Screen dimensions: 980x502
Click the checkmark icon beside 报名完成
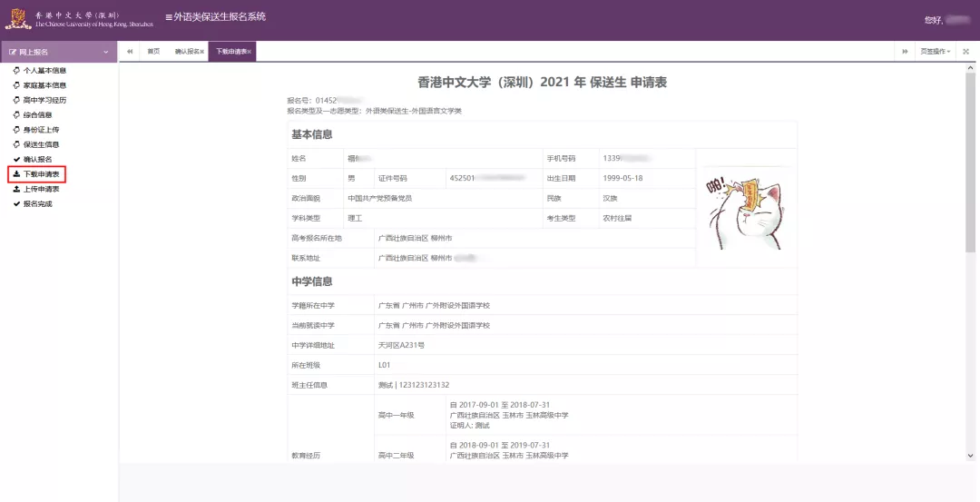tap(16, 204)
